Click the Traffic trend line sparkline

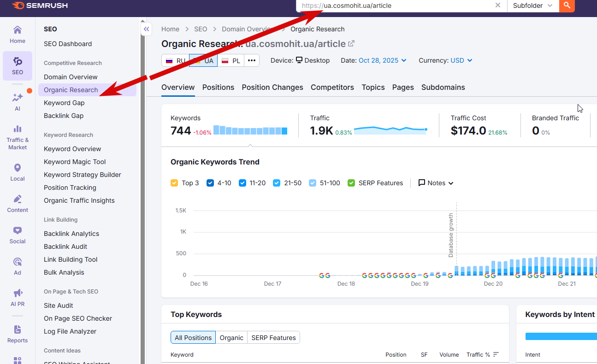coord(390,130)
